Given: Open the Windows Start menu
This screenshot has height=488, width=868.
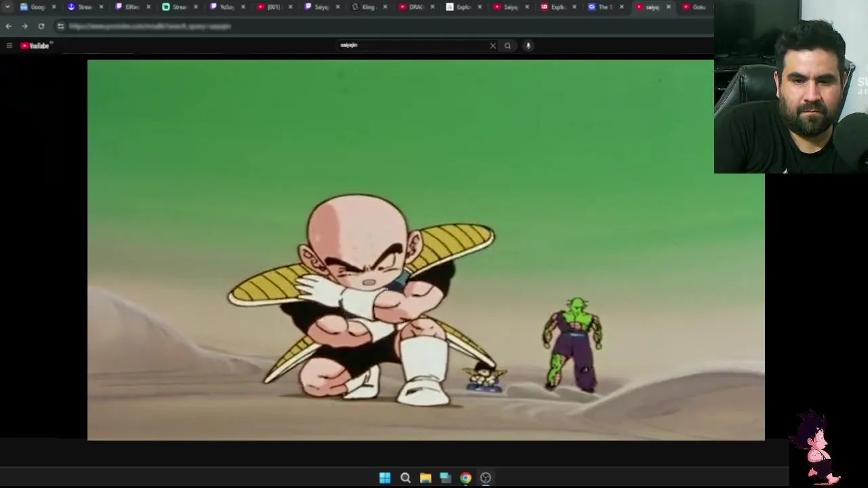Looking at the screenshot, I should pos(384,478).
